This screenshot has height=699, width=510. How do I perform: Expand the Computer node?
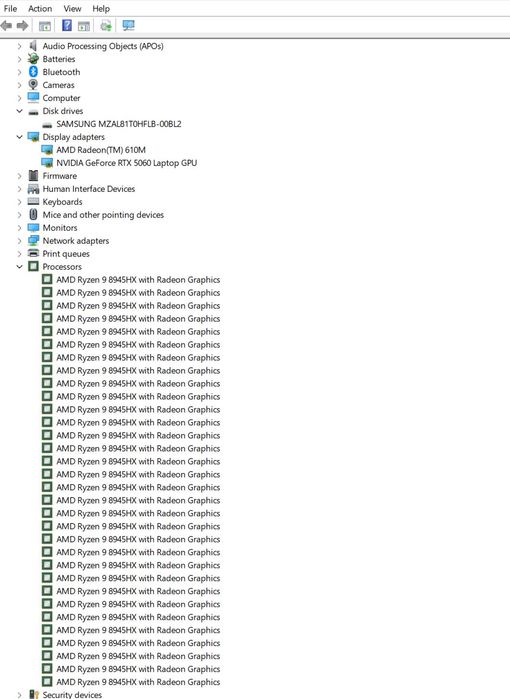tap(19, 98)
